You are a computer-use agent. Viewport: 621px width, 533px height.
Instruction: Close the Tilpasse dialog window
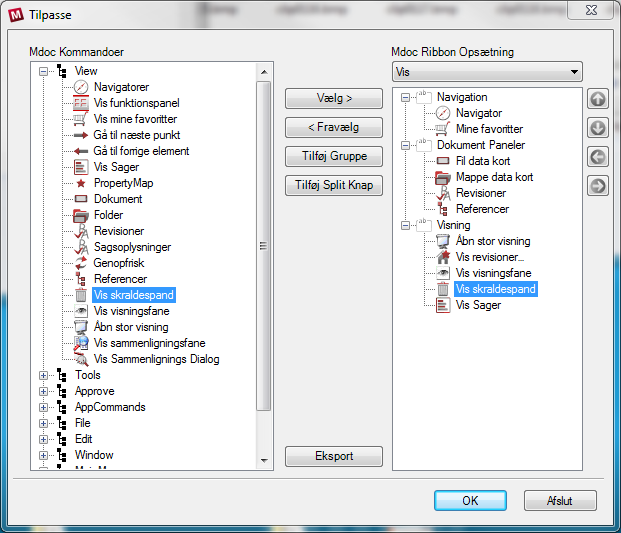[591, 10]
